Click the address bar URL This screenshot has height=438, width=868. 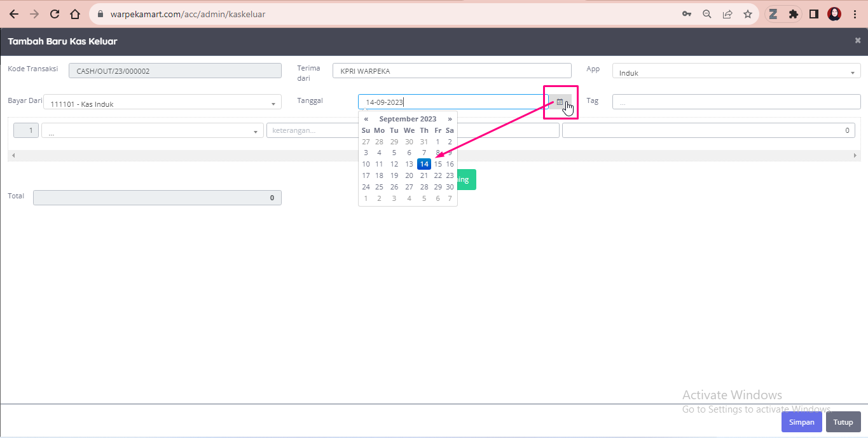point(188,14)
